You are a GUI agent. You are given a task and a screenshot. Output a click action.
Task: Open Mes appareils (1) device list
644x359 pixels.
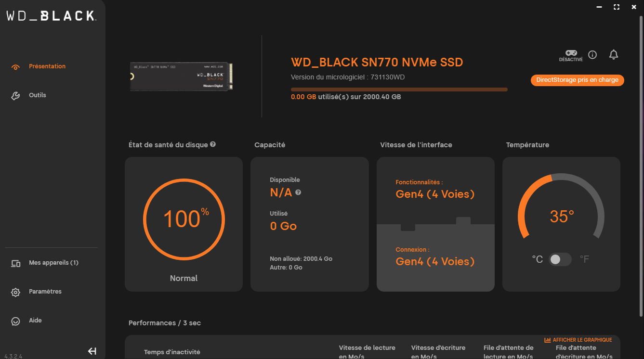53,263
